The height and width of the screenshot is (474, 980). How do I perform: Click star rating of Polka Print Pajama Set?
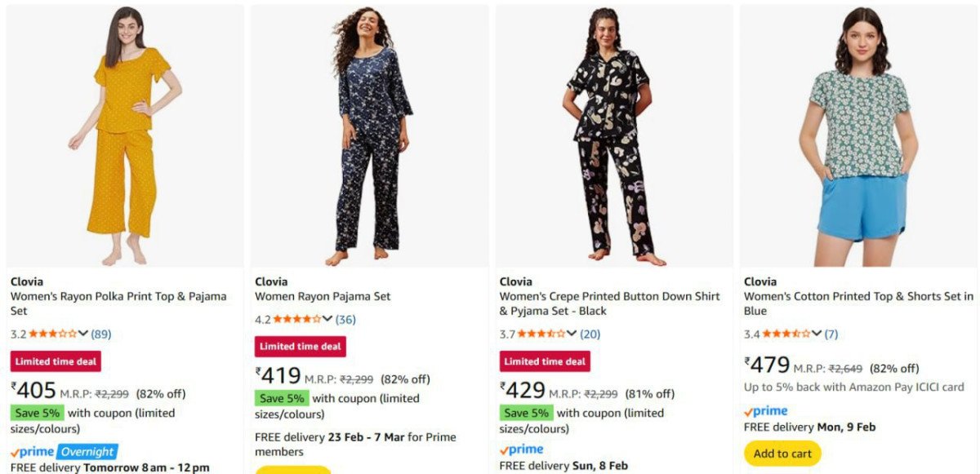[53, 334]
